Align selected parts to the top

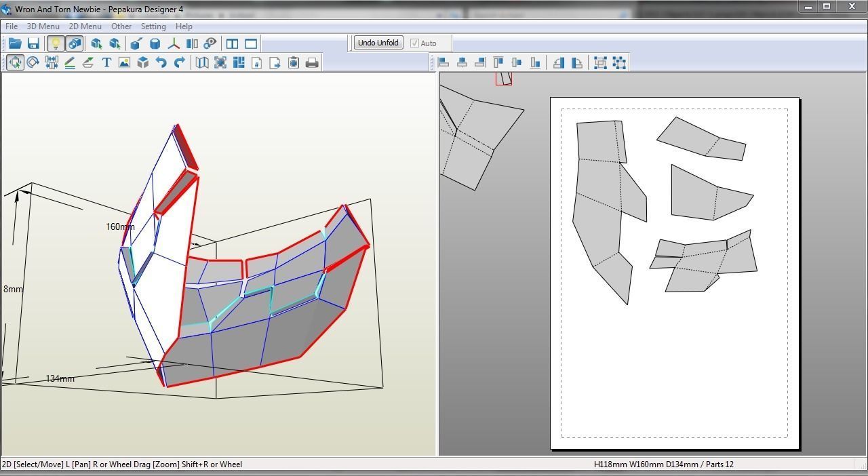tap(499, 62)
